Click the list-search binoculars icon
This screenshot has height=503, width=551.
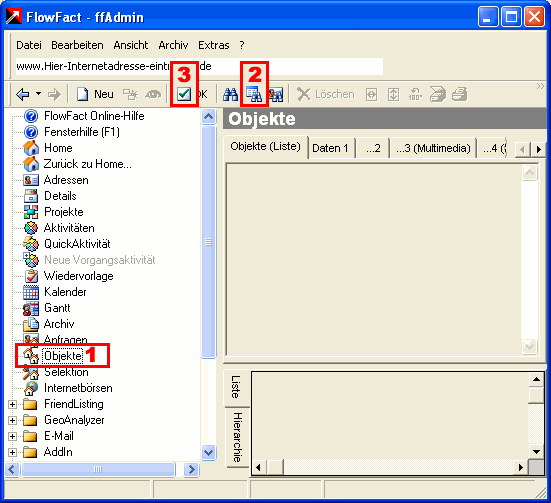254,94
